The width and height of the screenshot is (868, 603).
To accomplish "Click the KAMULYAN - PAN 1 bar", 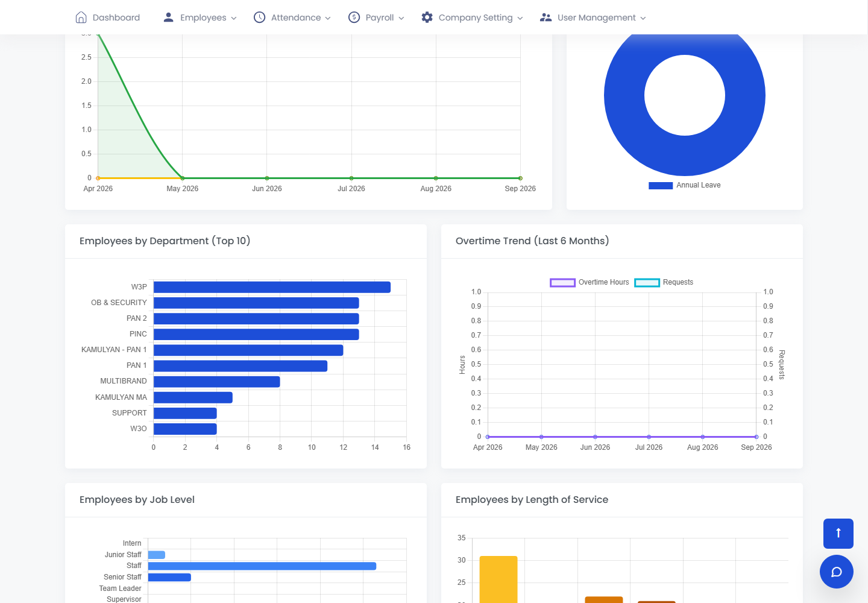I will coord(248,350).
